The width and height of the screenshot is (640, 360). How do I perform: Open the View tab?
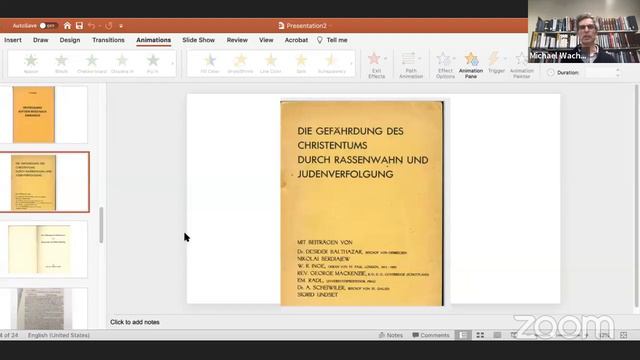(266, 40)
